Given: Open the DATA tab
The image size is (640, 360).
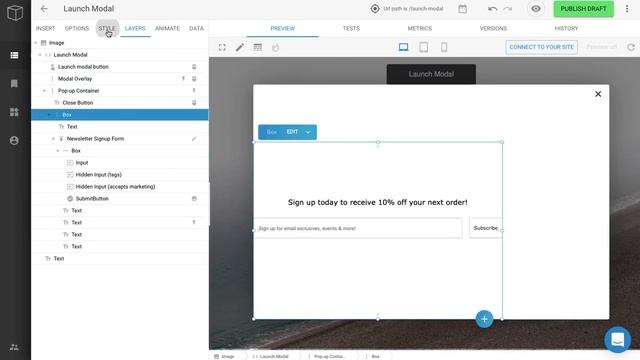Looking at the screenshot, I should [196, 28].
